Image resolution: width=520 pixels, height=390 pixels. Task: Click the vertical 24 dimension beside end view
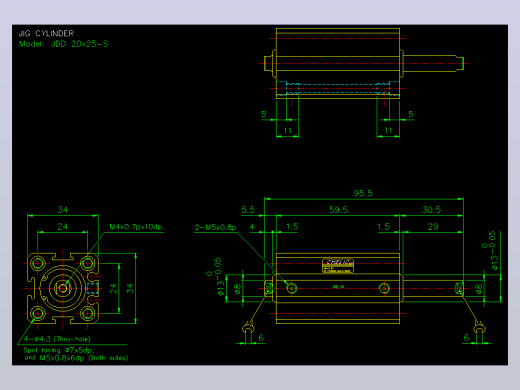pos(113,288)
